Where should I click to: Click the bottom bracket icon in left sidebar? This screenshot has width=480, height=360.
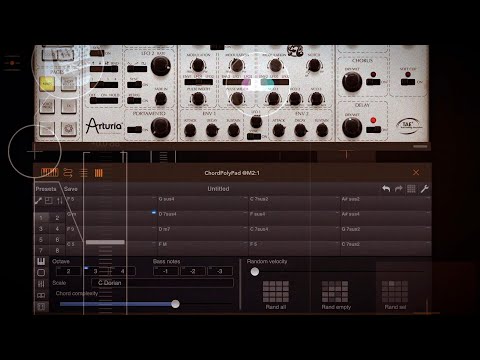point(41,307)
